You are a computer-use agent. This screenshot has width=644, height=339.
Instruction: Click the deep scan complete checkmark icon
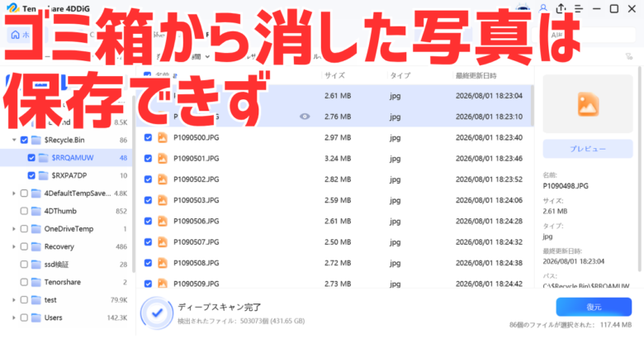[x=157, y=313]
